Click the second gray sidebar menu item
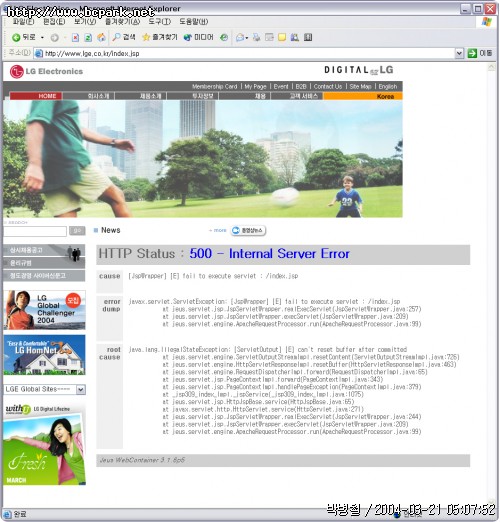The image size is (500, 522). (x=44, y=263)
